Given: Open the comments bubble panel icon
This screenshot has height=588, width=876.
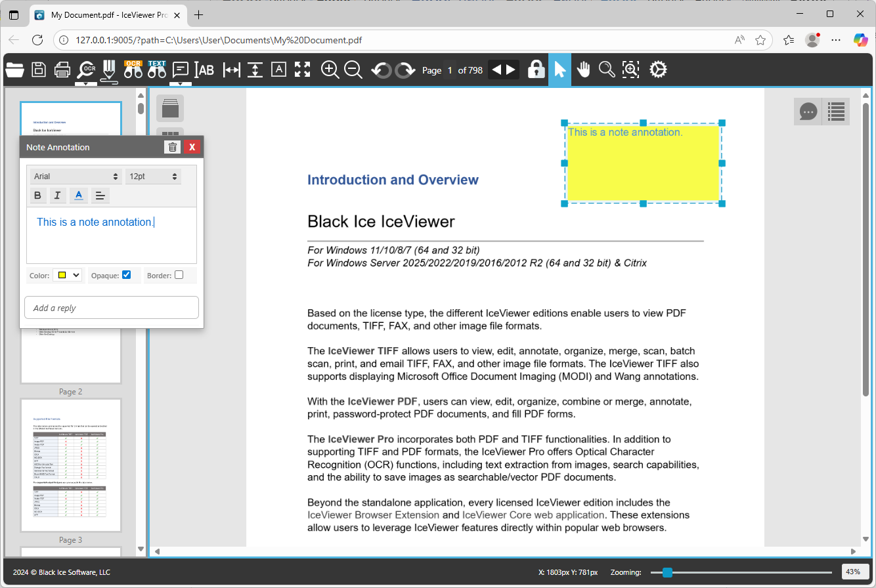Looking at the screenshot, I should (808, 112).
